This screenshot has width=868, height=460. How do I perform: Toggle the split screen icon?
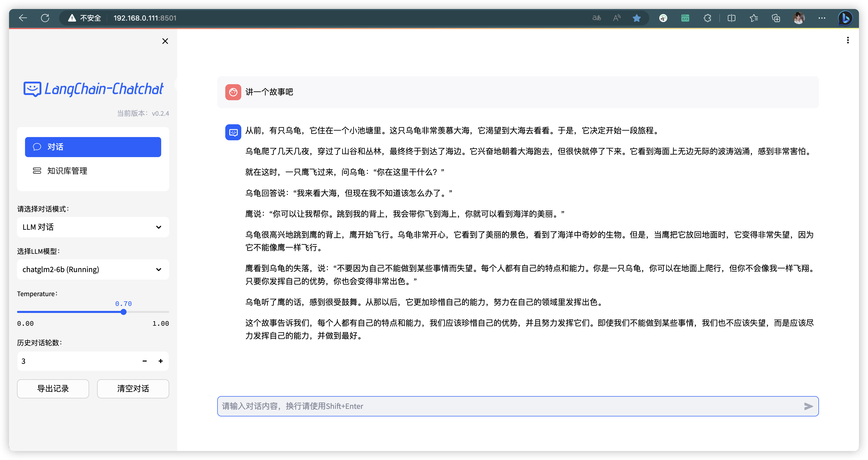pyautogui.click(x=731, y=18)
